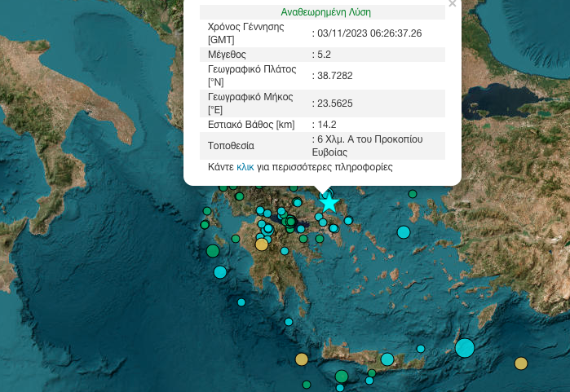Select the yellow marker in western Peloponnese
This screenshot has height=392, width=570.
point(262,244)
